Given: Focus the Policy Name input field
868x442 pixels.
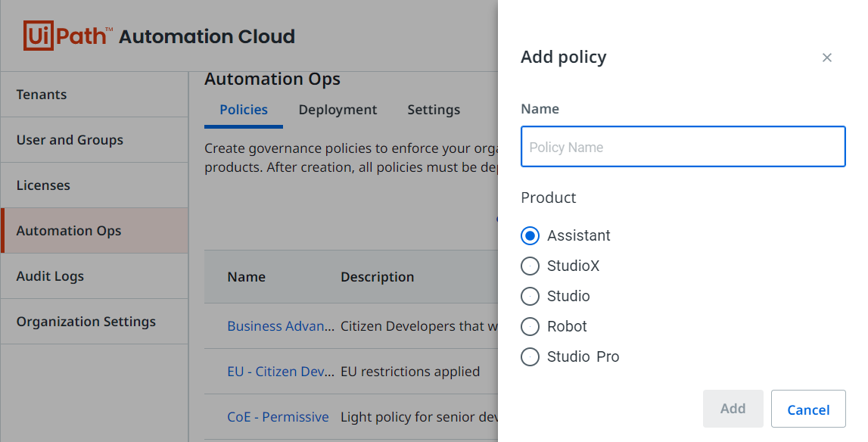Looking at the screenshot, I should click(683, 147).
